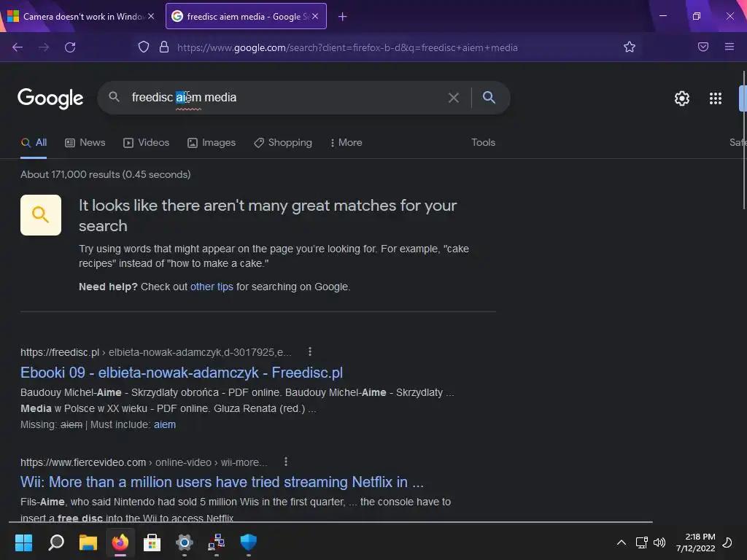Open three-dot menu for freedisc.pl result
Image resolution: width=747 pixels, height=560 pixels.
310,351
